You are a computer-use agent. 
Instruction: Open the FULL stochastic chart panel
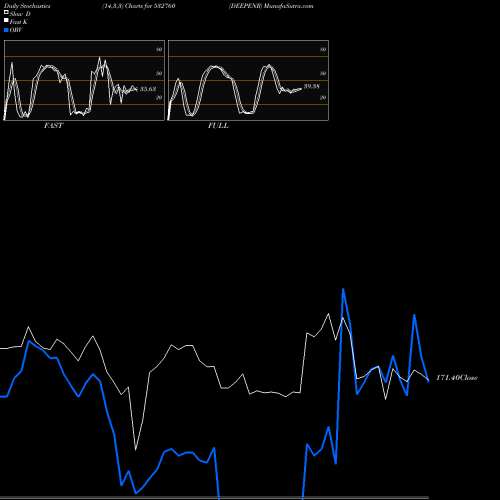pyautogui.click(x=248, y=80)
